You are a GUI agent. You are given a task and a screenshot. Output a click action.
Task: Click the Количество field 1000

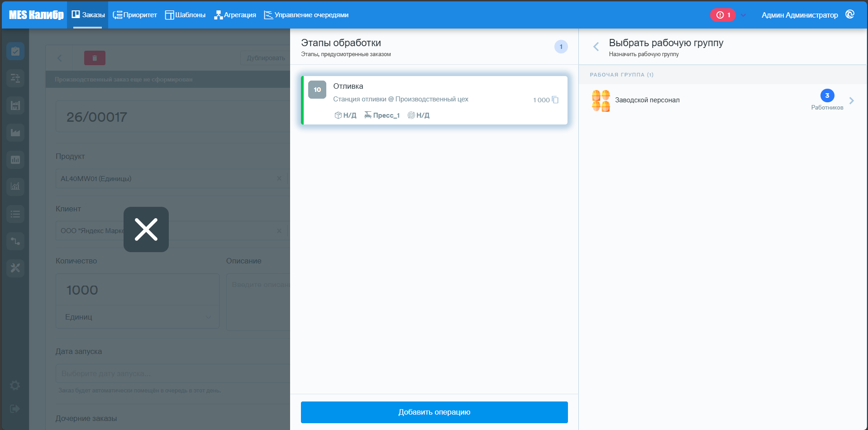coord(138,290)
